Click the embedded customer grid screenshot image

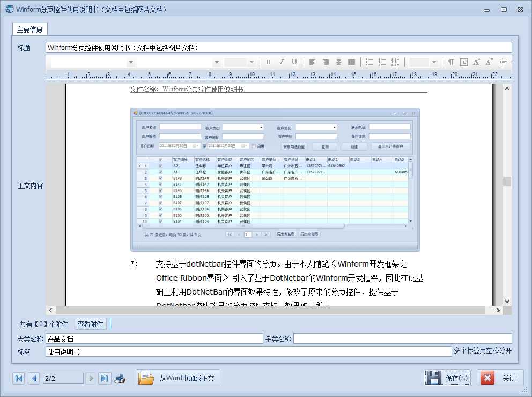point(275,180)
